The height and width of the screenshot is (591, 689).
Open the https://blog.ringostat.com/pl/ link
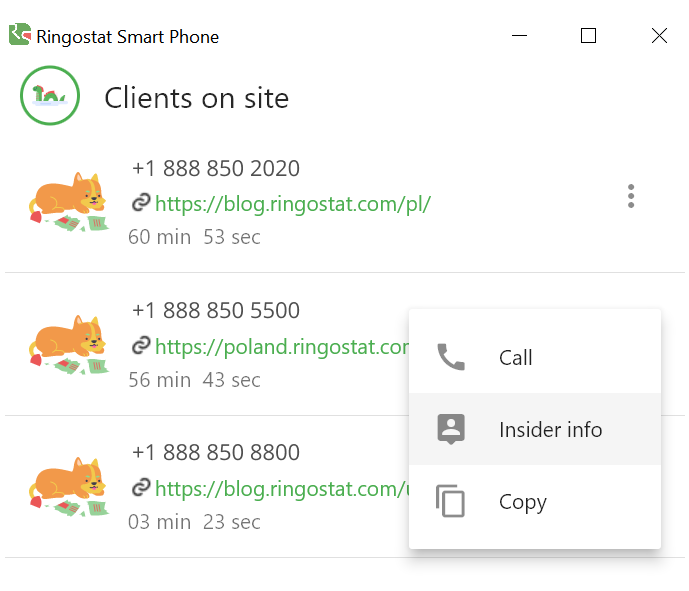(293, 204)
